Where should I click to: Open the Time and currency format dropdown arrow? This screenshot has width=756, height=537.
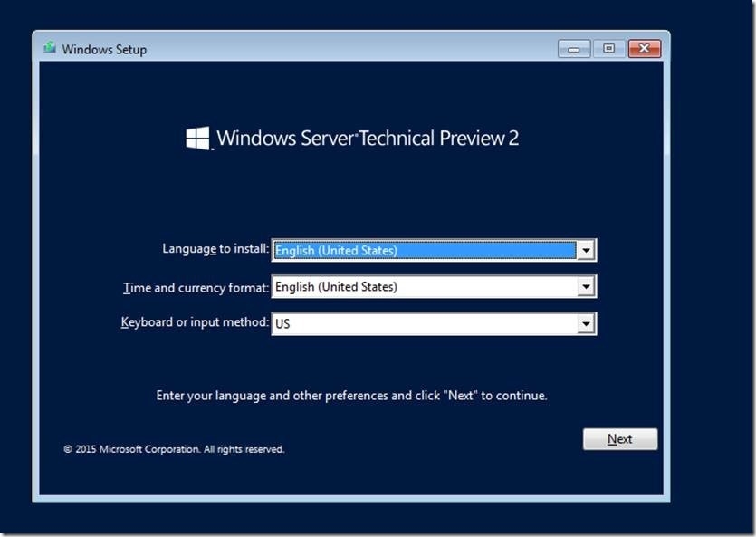point(586,287)
